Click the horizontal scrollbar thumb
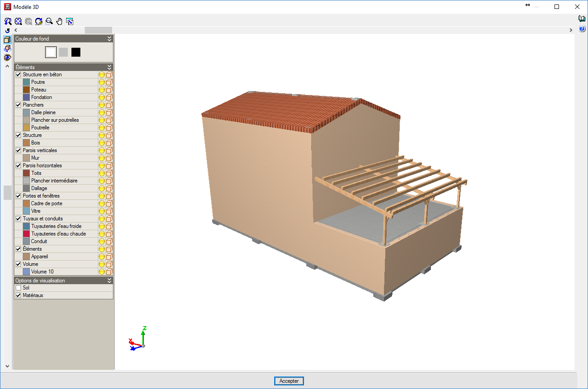This screenshot has width=588, height=389. (x=98, y=30)
